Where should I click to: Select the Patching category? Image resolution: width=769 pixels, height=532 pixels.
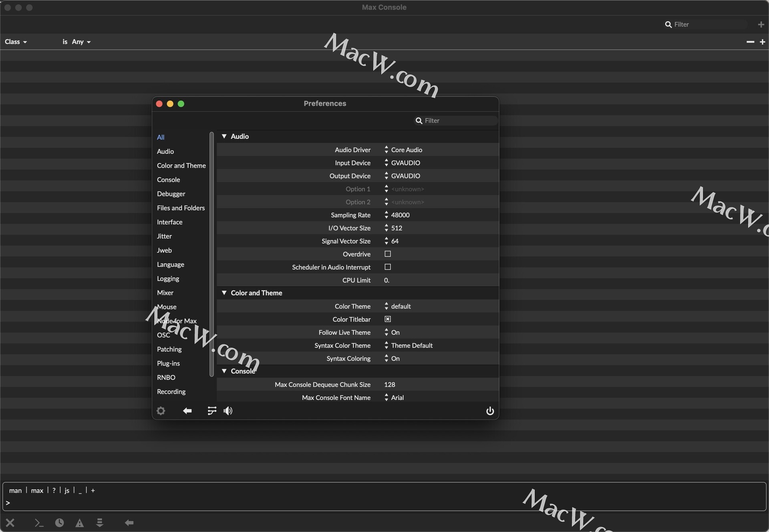[169, 349]
